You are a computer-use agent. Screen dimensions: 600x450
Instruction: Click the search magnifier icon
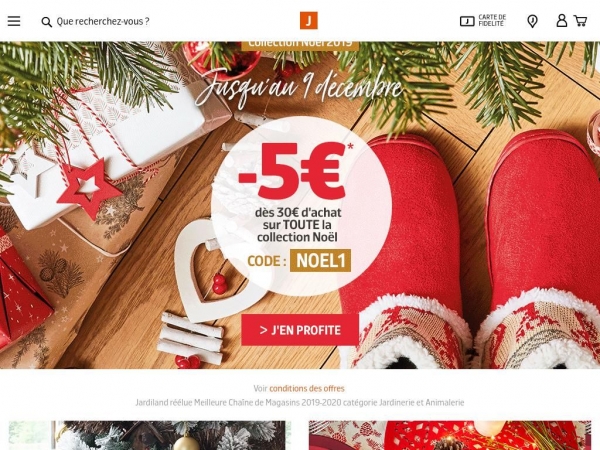pyautogui.click(x=47, y=22)
